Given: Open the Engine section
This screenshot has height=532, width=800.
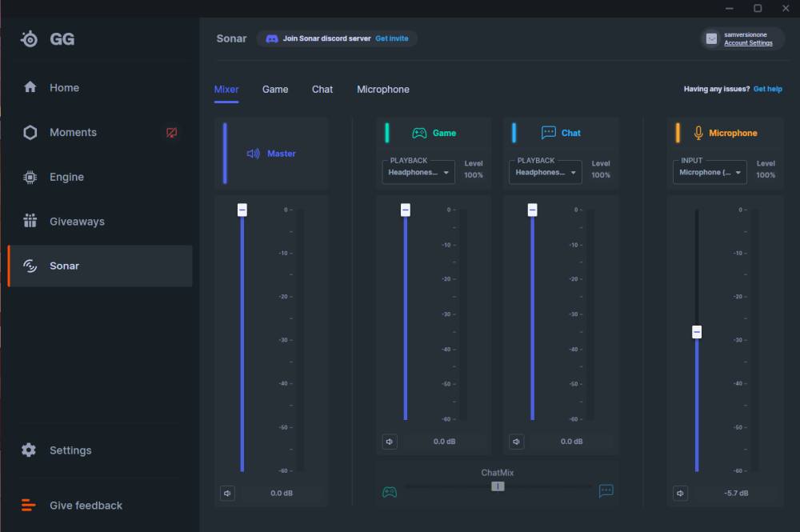Looking at the screenshot, I should tap(66, 178).
